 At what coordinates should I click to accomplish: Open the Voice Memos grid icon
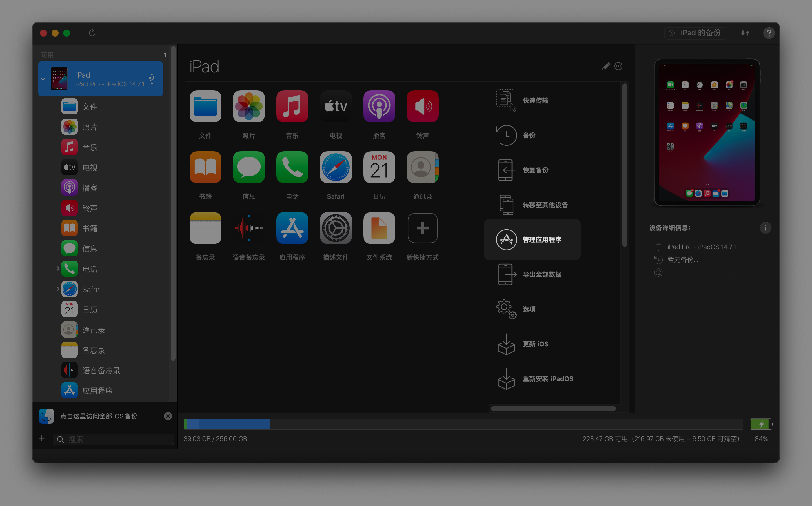pyautogui.click(x=249, y=228)
